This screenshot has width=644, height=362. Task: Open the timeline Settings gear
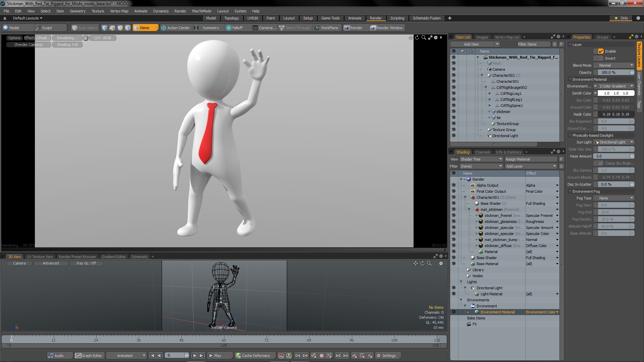(x=386, y=356)
